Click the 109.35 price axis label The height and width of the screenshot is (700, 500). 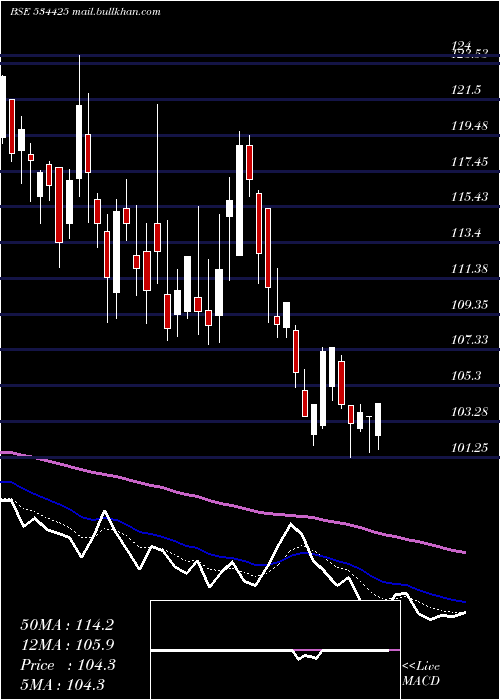pos(469,304)
